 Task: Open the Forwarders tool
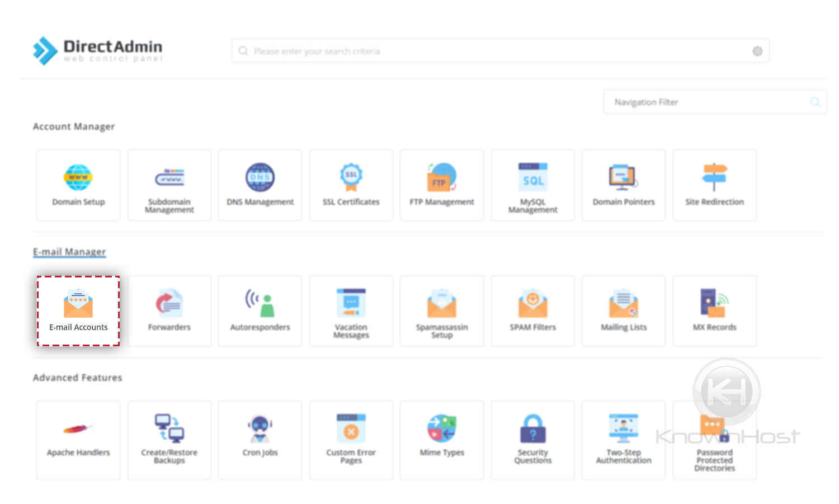pyautogui.click(x=169, y=310)
